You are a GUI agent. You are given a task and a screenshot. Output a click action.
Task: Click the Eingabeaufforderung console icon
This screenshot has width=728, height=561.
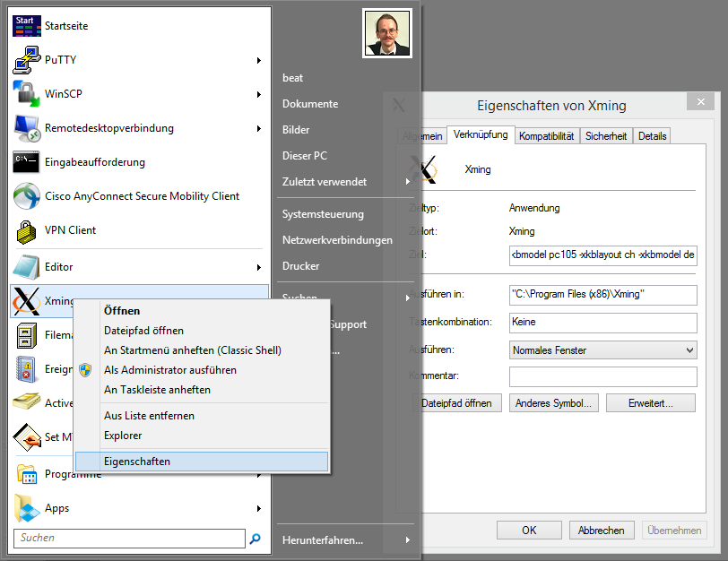pos(27,162)
